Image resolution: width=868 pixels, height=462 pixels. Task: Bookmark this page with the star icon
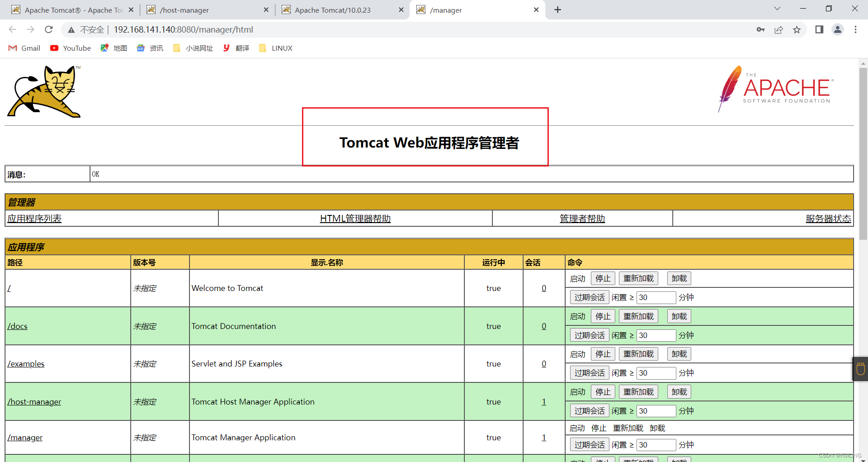click(x=797, y=29)
